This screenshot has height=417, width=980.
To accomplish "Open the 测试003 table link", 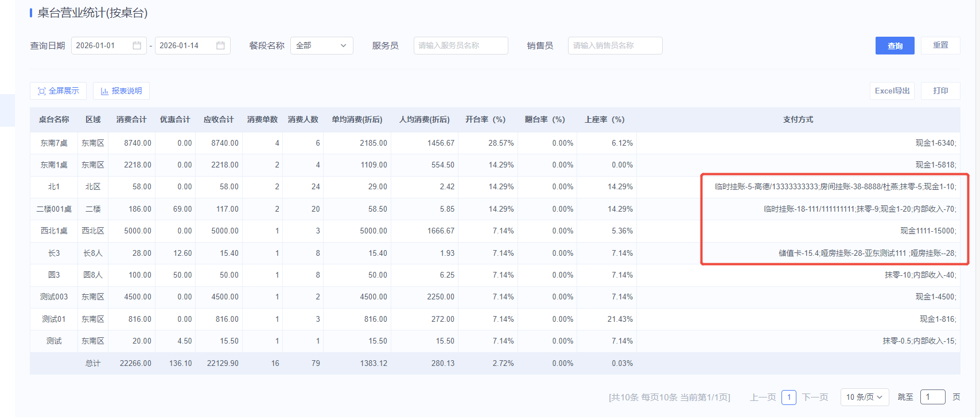I will click(54, 297).
